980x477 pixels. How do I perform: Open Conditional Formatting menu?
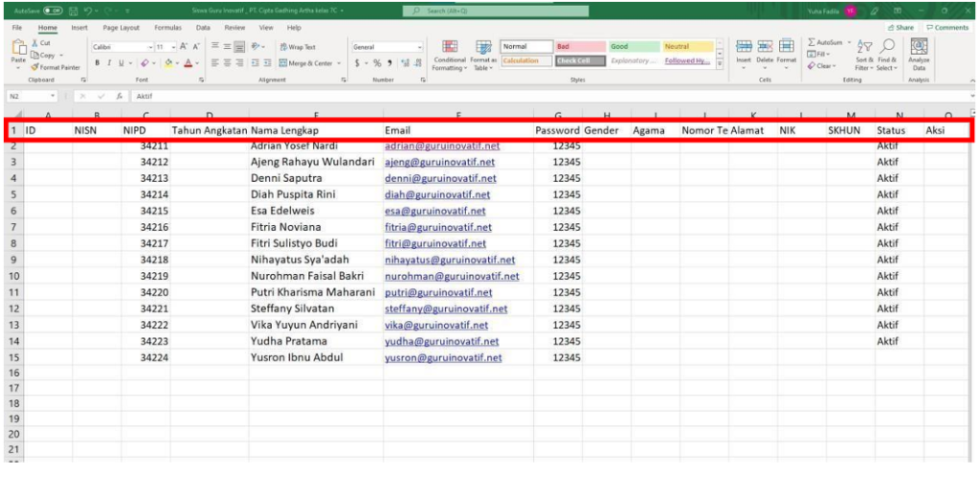click(451, 56)
